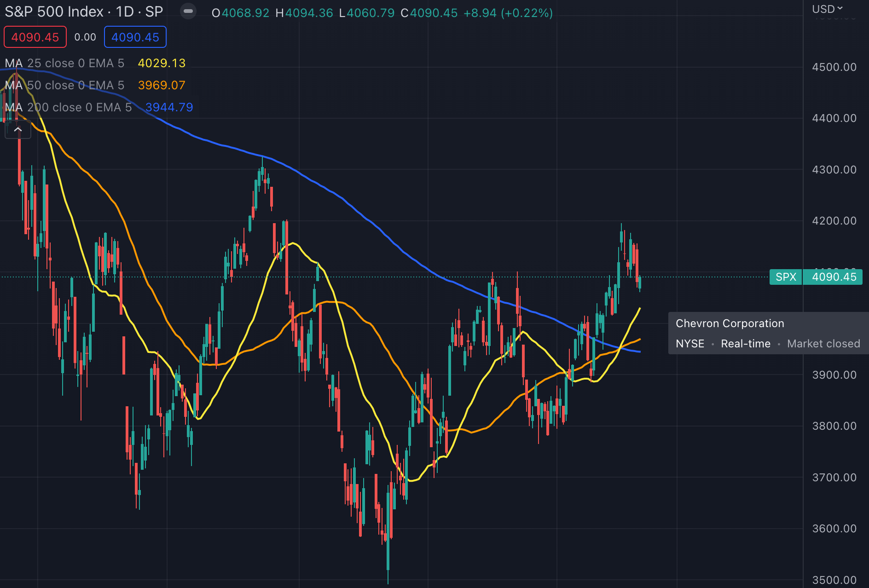
Task: Click the red 4090.45 sell price button
Action: pyautogui.click(x=35, y=37)
